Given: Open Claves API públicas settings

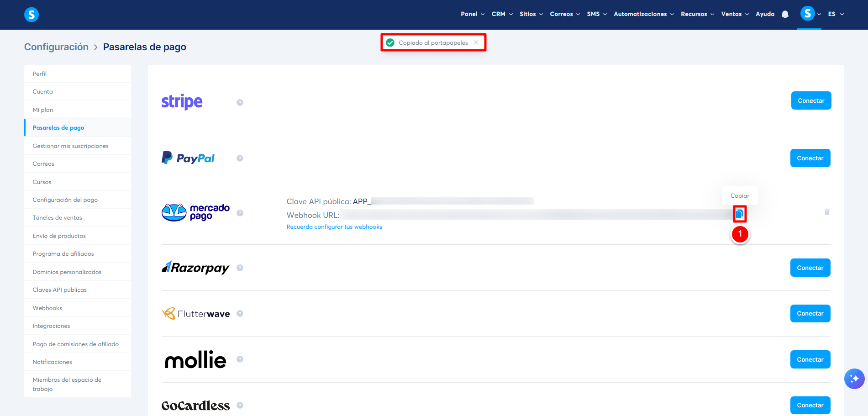Looking at the screenshot, I should (78, 290).
